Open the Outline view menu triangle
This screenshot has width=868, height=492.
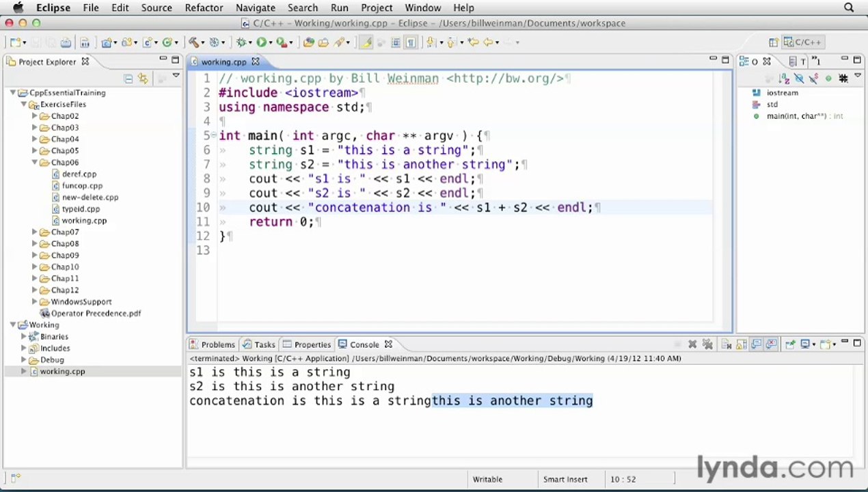858,75
